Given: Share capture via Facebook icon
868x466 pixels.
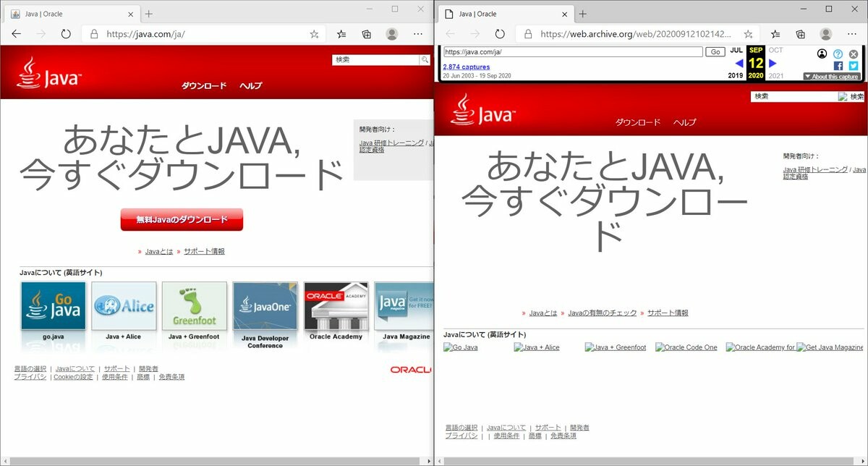Looking at the screenshot, I should (x=838, y=66).
